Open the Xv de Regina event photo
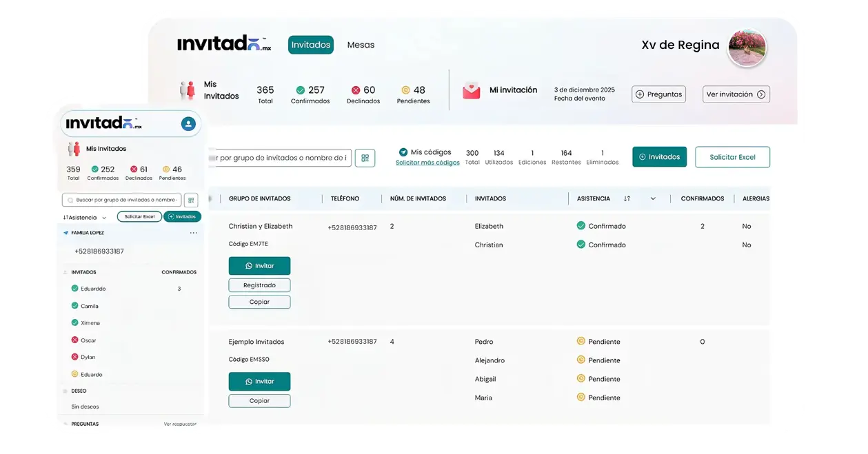The width and height of the screenshot is (868, 454). point(747,48)
